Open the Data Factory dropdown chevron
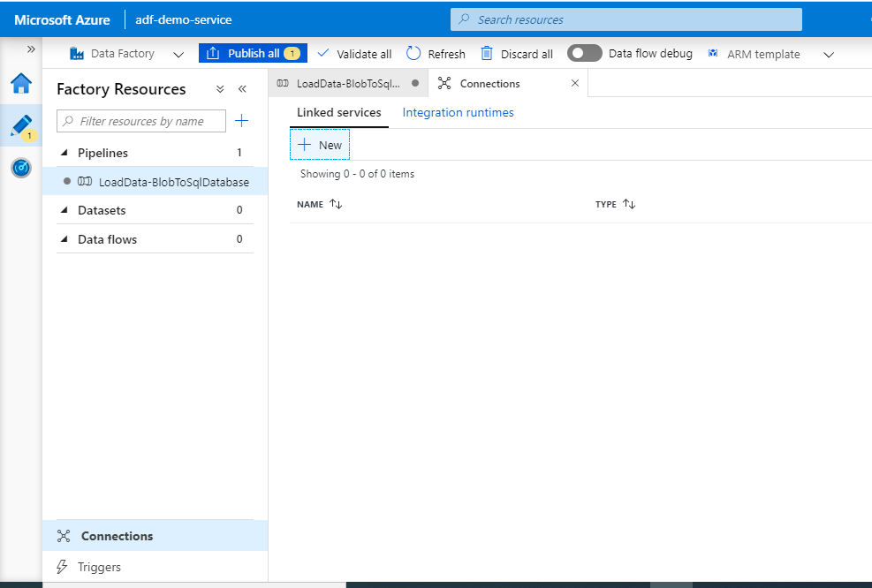Image resolution: width=872 pixels, height=588 pixels. [x=178, y=55]
